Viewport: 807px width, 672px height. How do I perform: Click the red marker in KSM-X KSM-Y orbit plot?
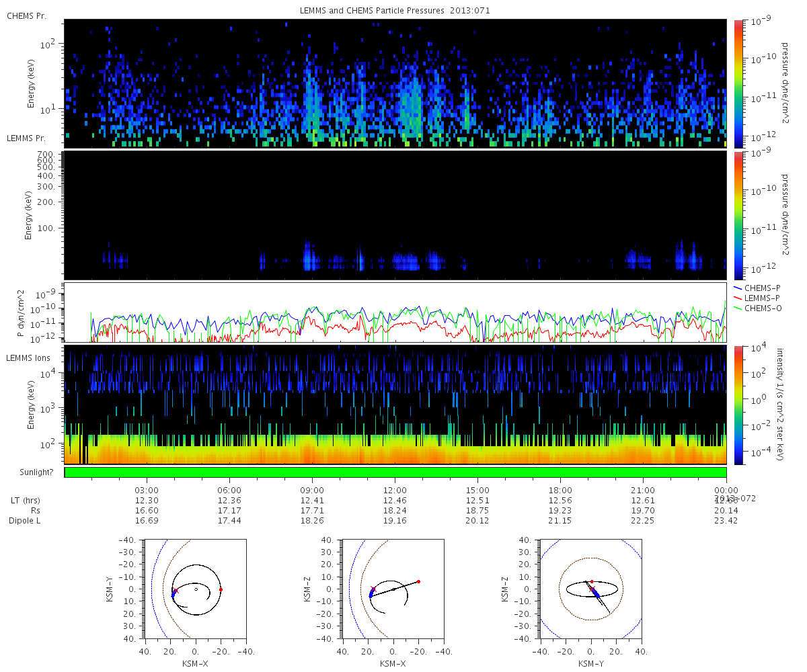pos(221,589)
